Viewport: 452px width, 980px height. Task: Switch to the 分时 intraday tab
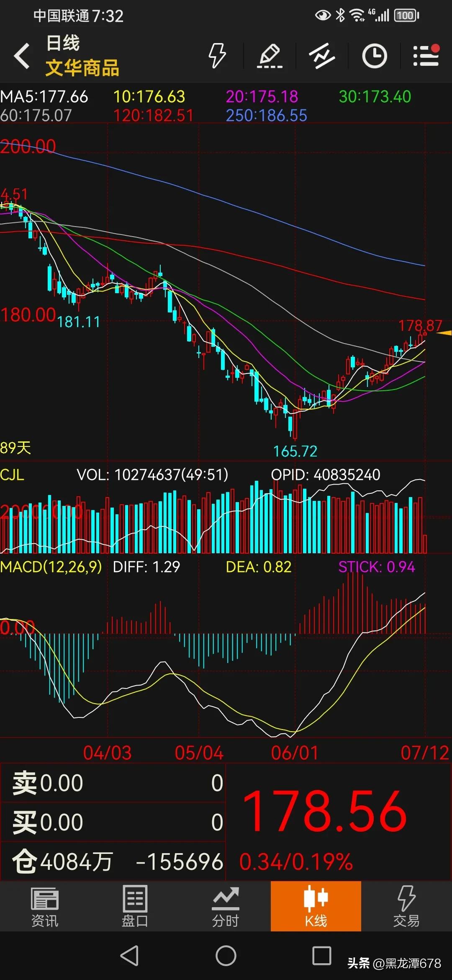[x=225, y=907]
